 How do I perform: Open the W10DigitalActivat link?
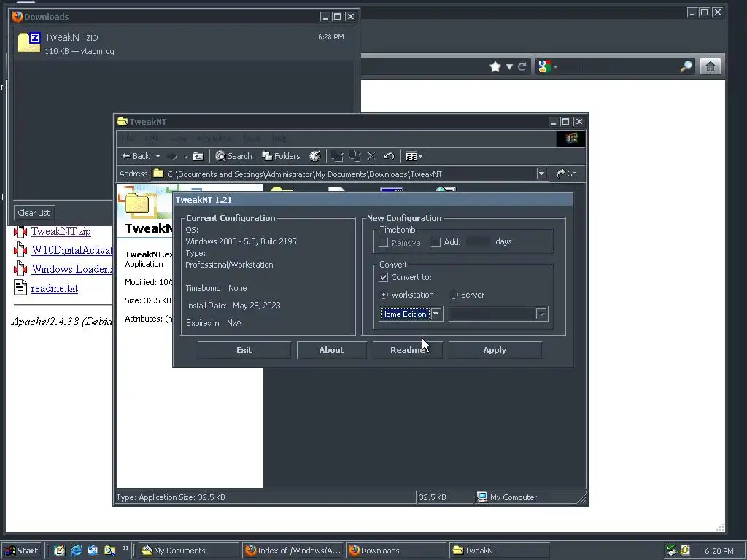tap(71, 251)
